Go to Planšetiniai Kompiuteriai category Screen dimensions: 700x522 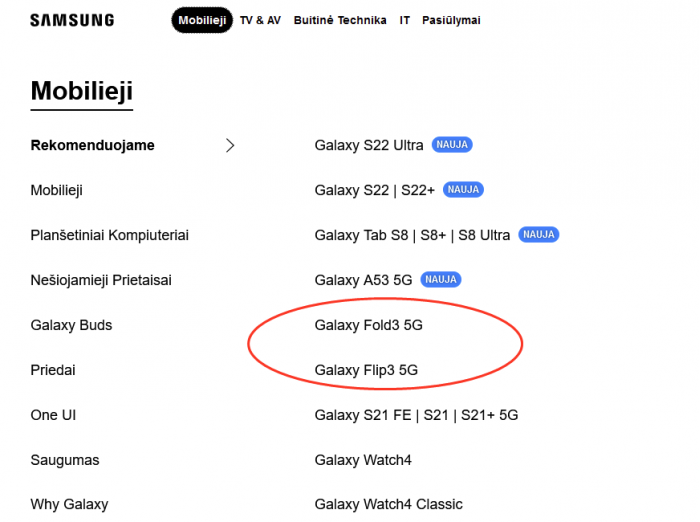110,235
